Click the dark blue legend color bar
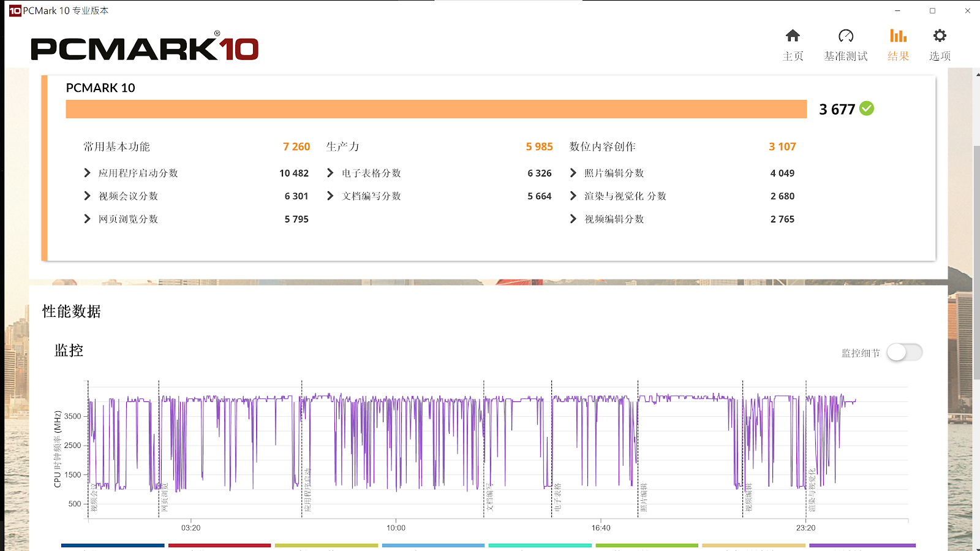 point(113,545)
